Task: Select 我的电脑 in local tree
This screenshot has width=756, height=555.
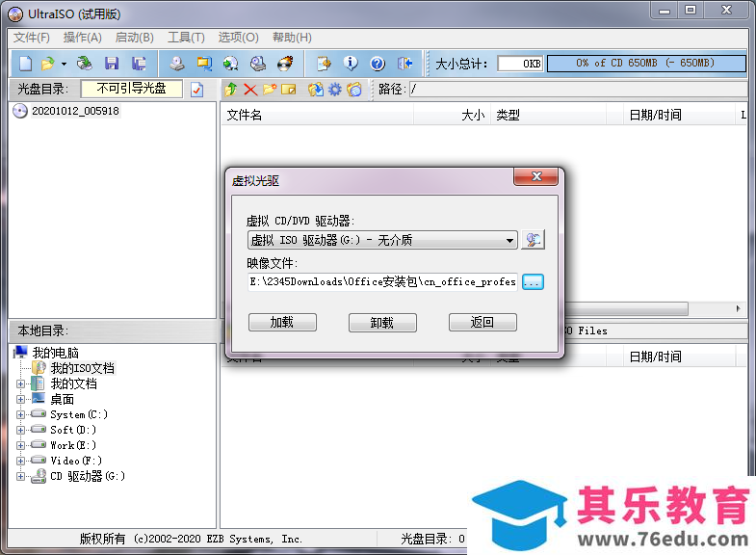Action: click(56, 353)
